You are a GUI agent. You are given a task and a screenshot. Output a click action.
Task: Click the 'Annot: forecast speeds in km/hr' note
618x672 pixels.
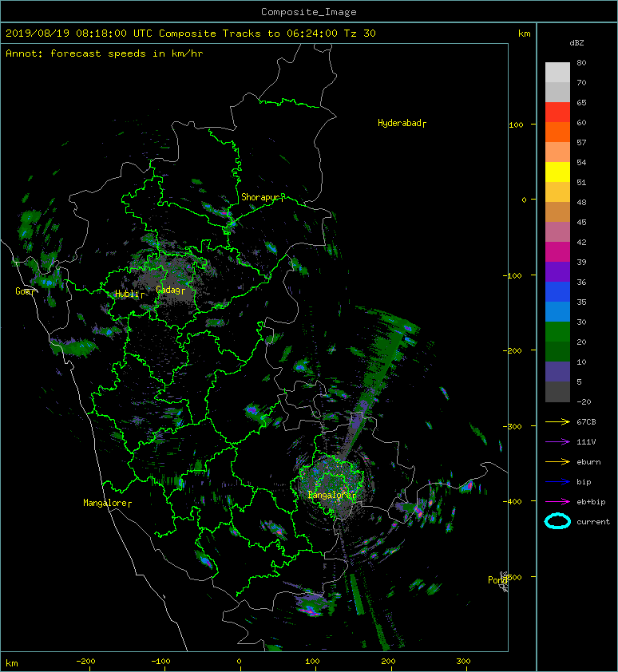105,53
